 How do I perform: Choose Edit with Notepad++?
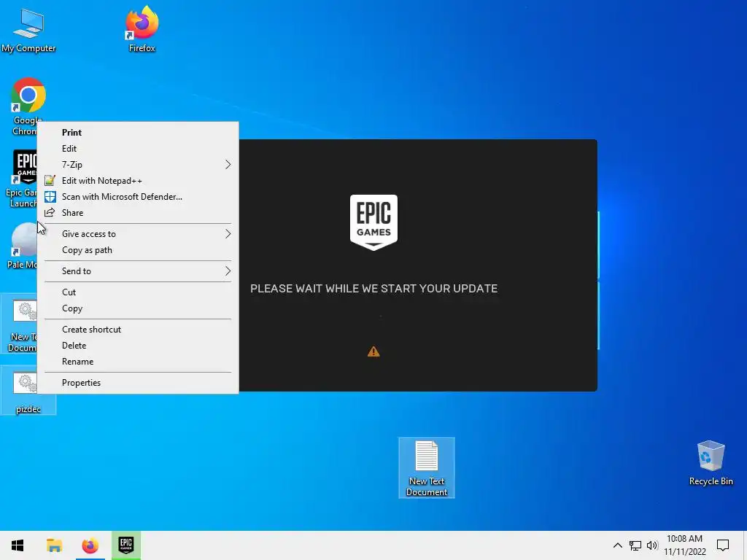pyautogui.click(x=138, y=181)
